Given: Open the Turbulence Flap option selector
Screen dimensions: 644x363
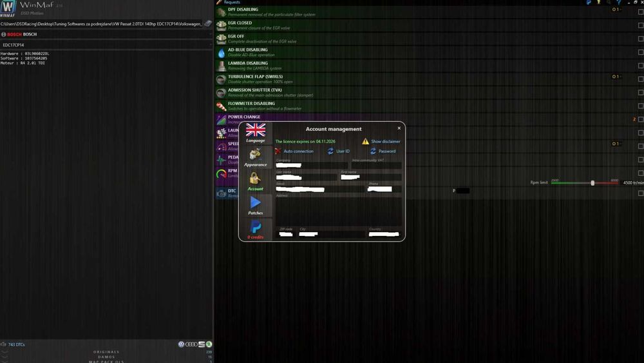Looking at the screenshot, I should pos(616,77).
